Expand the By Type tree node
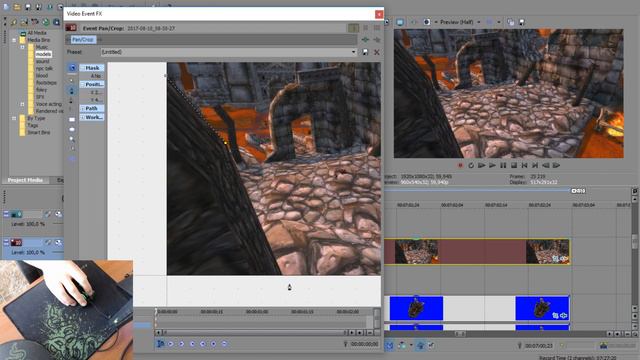Screen dimensions: 640x360 [14, 118]
